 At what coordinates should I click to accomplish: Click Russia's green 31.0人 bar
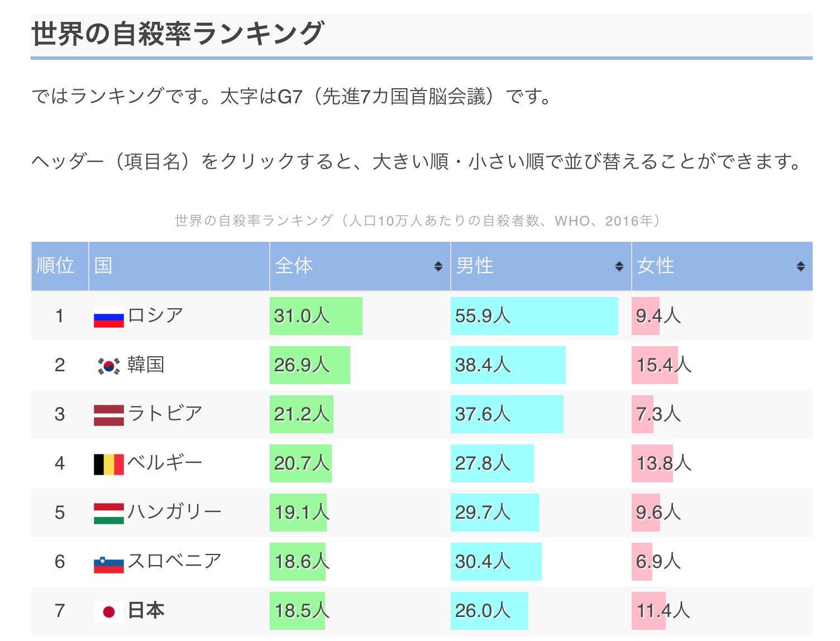tap(316, 316)
